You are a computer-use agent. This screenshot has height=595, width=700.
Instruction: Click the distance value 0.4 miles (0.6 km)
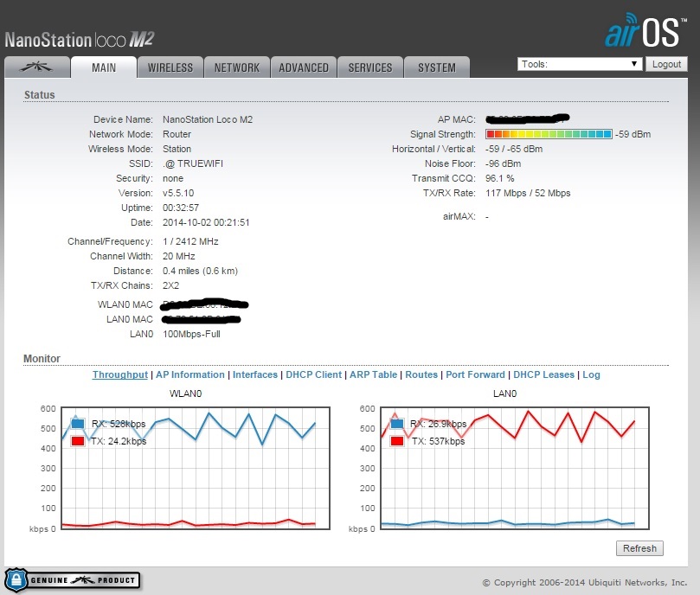tap(200, 271)
